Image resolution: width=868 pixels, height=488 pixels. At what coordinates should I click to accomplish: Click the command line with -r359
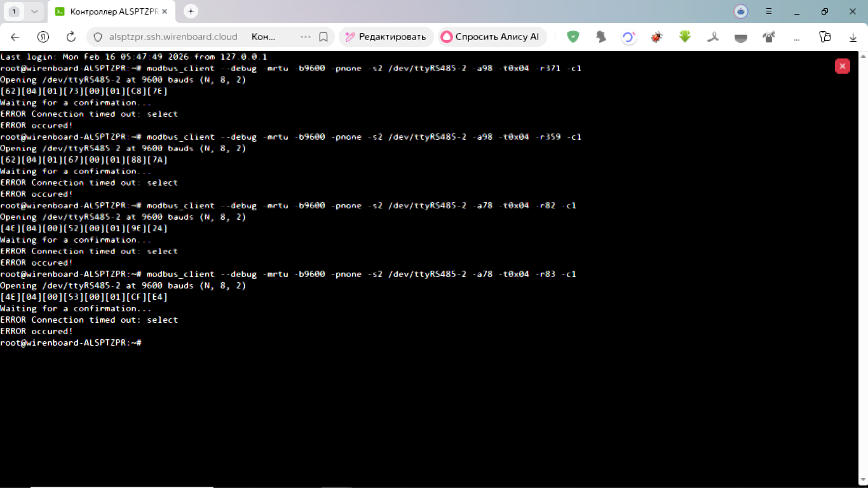(x=291, y=137)
